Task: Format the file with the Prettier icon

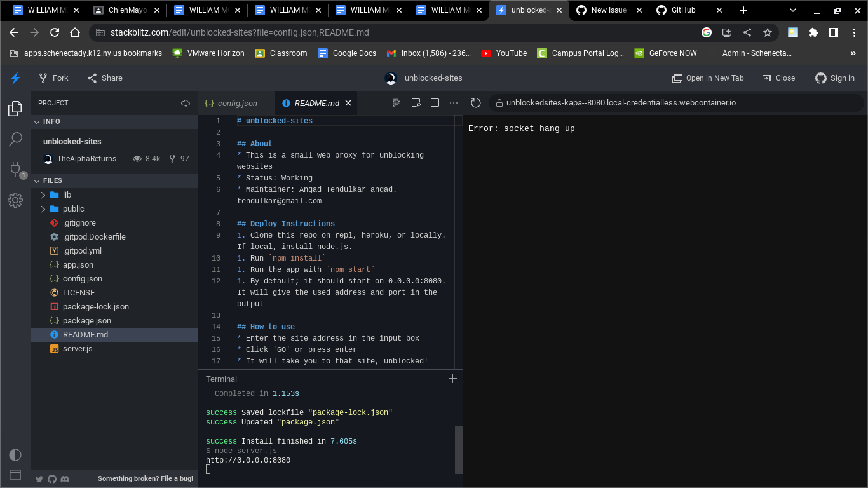Action: 396,102
